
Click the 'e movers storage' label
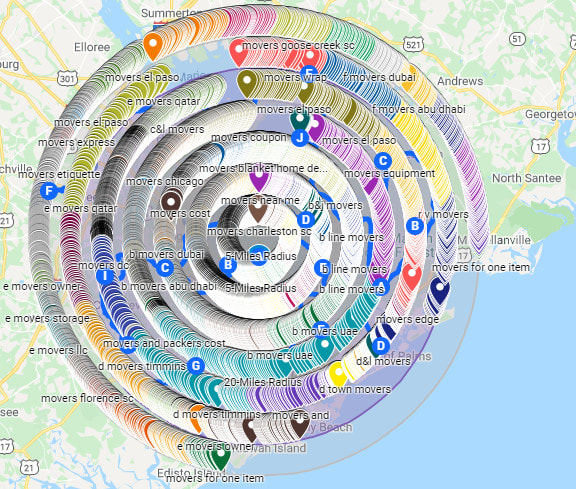tap(47, 318)
